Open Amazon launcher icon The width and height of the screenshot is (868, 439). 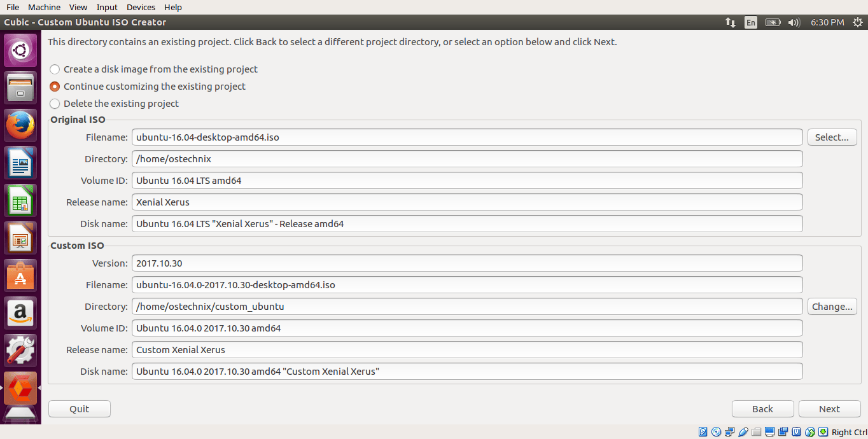(x=20, y=312)
